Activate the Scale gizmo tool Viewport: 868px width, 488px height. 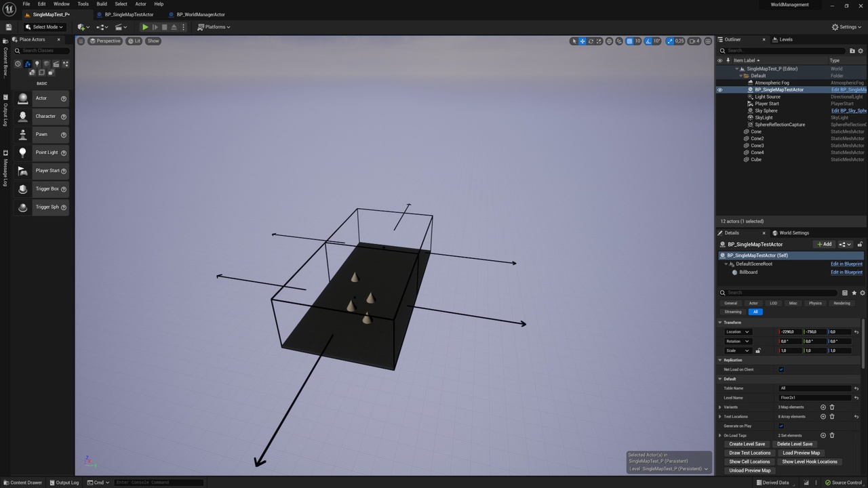click(599, 41)
